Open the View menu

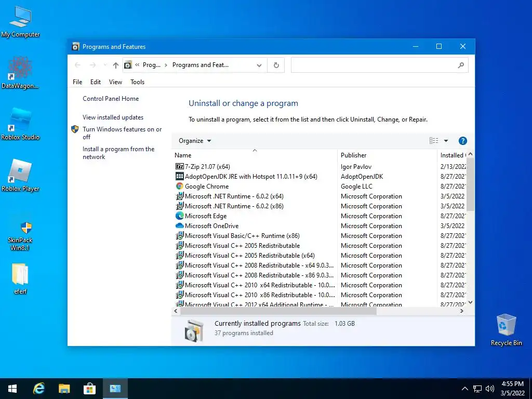(x=115, y=82)
